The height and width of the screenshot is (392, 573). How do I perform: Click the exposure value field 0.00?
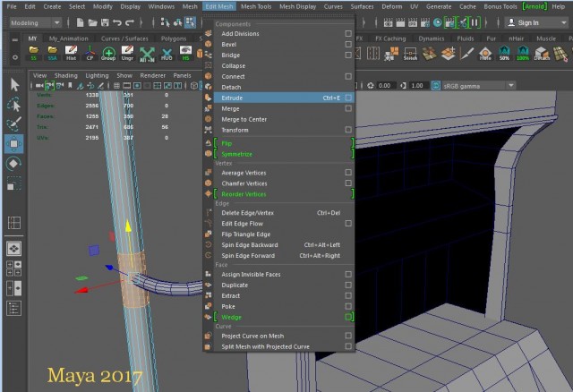click(x=384, y=86)
